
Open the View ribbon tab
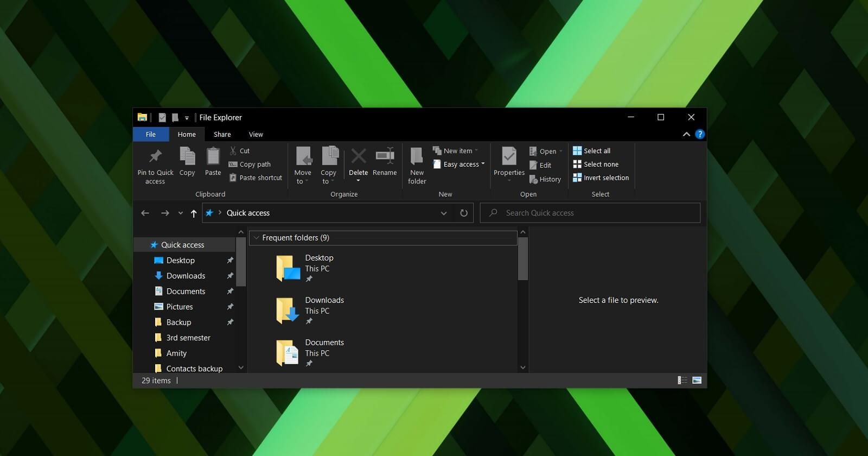click(x=256, y=135)
